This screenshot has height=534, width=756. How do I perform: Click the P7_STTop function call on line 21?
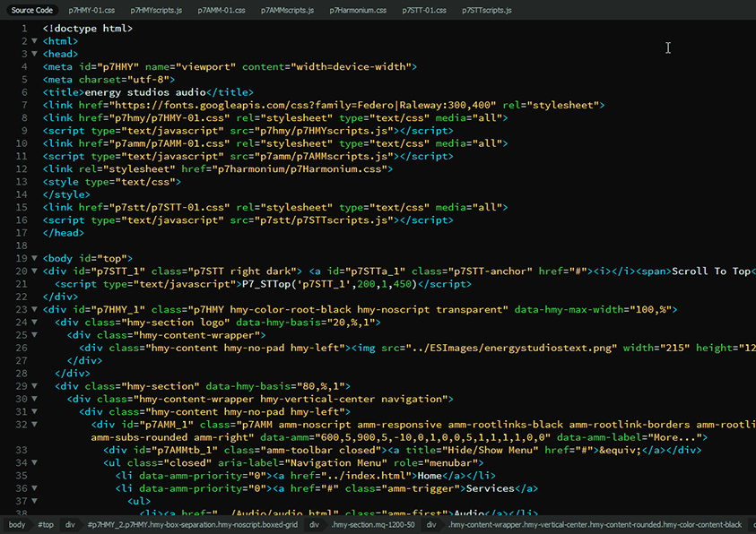tap(329, 284)
